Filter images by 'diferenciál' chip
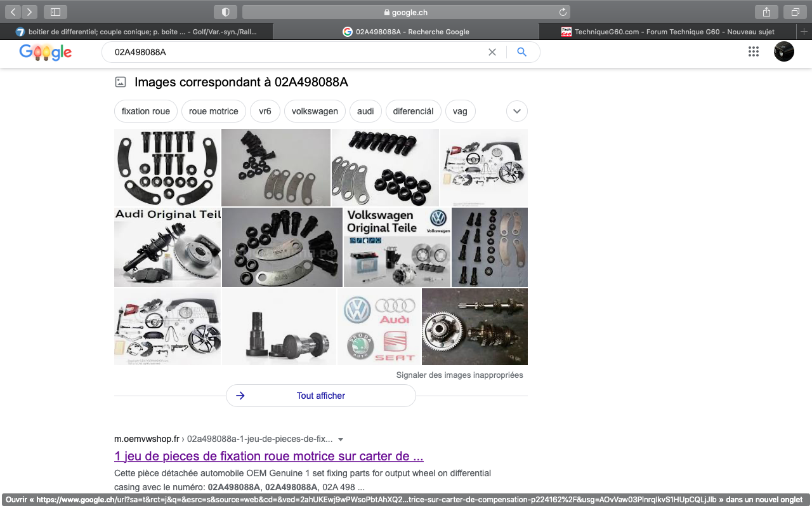The height and width of the screenshot is (508, 812). point(413,111)
